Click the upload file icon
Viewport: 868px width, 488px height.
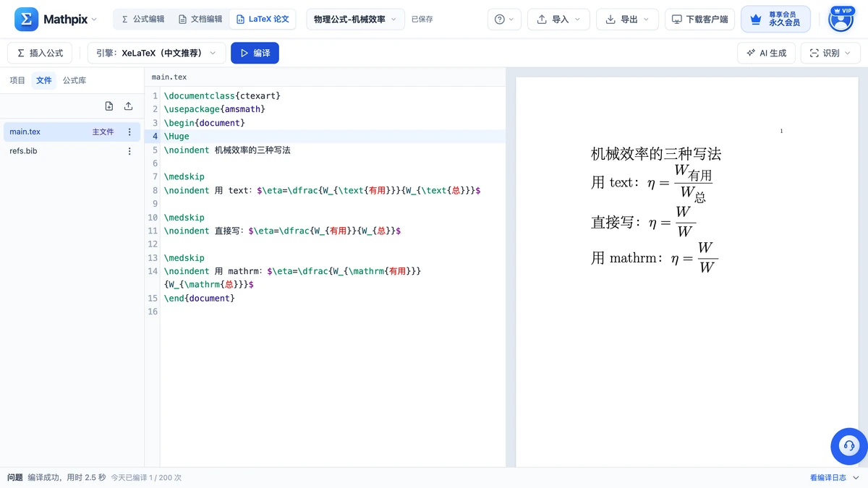tap(129, 106)
